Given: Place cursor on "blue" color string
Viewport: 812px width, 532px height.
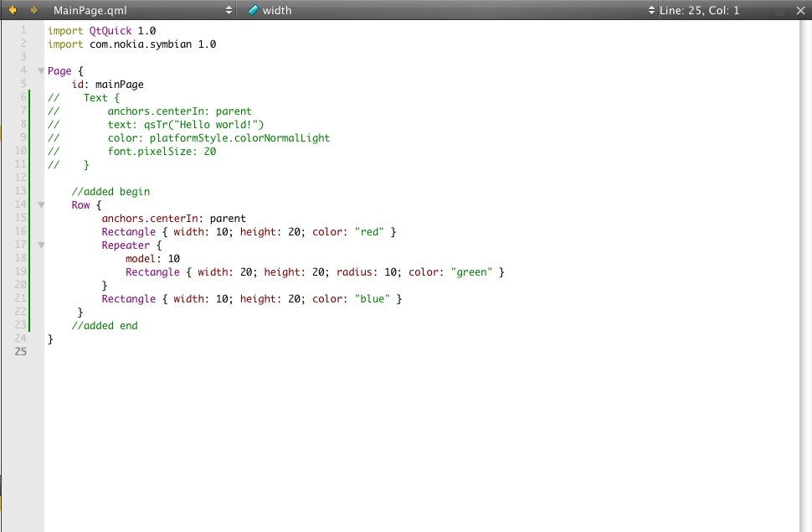Looking at the screenshot, I should pos(373,299).
